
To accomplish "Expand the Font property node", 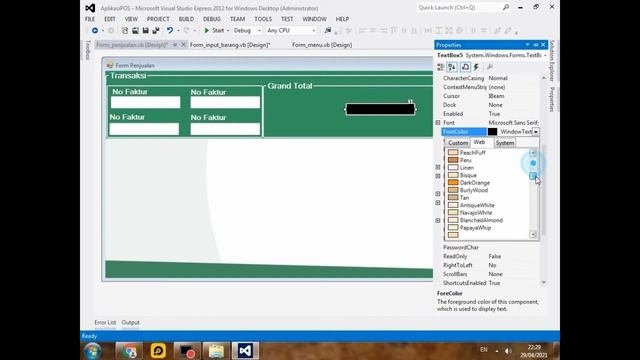I will click(438, 123).
